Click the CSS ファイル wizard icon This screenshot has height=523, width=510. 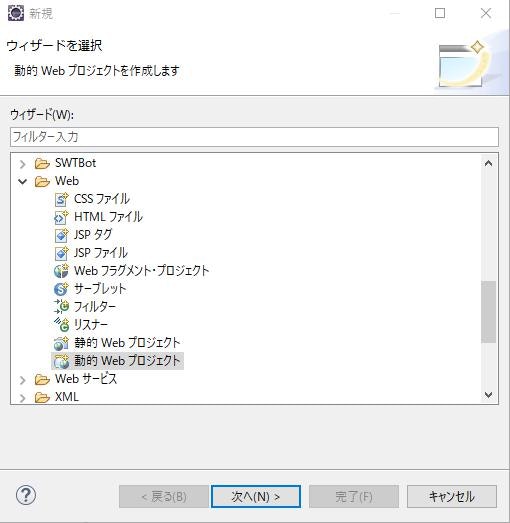click(61, 199)
